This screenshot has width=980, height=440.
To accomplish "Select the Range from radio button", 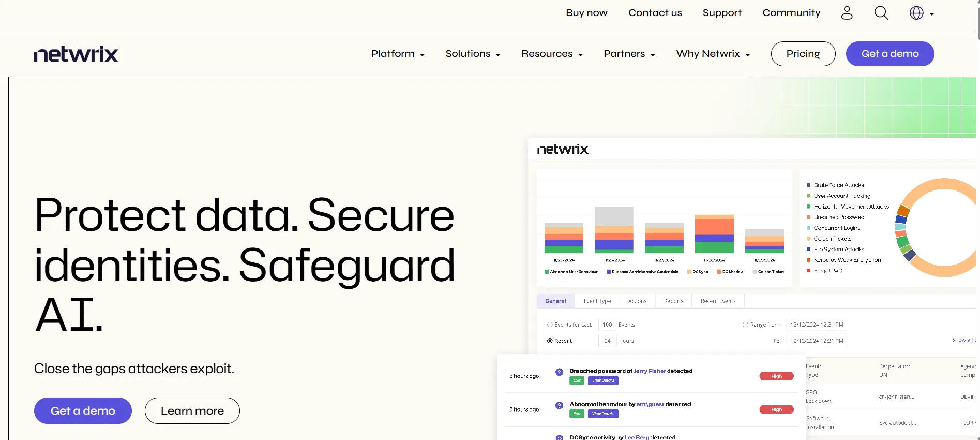I will click(745, 325).
